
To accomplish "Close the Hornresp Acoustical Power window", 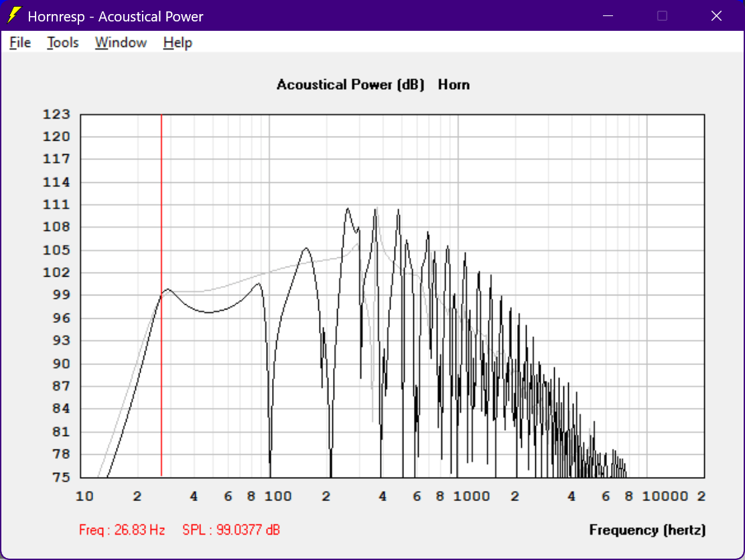I will pos(716,15).
